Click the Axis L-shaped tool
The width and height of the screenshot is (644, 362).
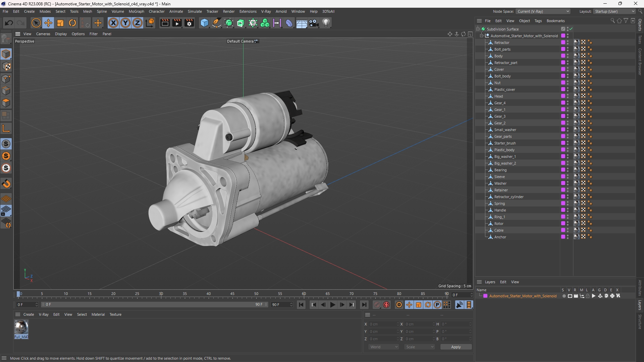point(6,128)
